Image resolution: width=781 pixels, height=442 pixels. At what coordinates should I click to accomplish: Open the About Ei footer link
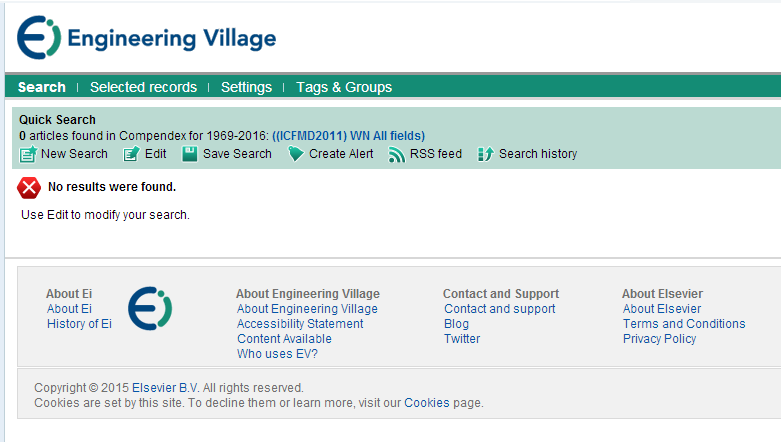coord(69,309)
